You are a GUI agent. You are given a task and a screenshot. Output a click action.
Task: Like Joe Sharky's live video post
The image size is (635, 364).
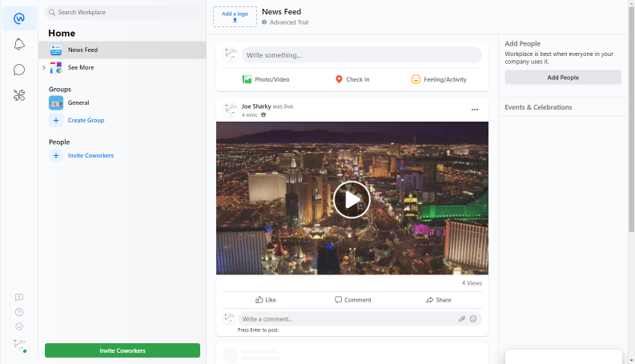(x=266, y=300)
